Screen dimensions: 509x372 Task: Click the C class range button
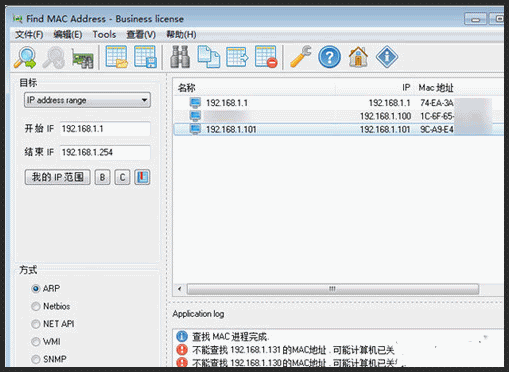click(x=122, y=177)
